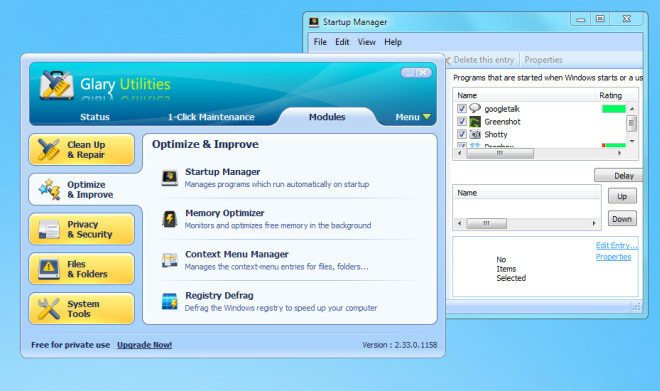Click the Greenshot entry icon

click(x=475, y=122)
